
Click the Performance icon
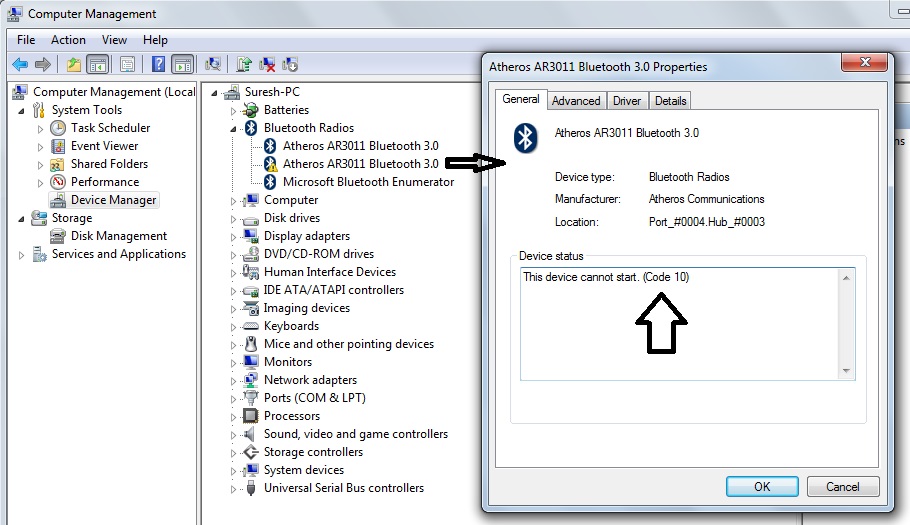tap(58, 182)
